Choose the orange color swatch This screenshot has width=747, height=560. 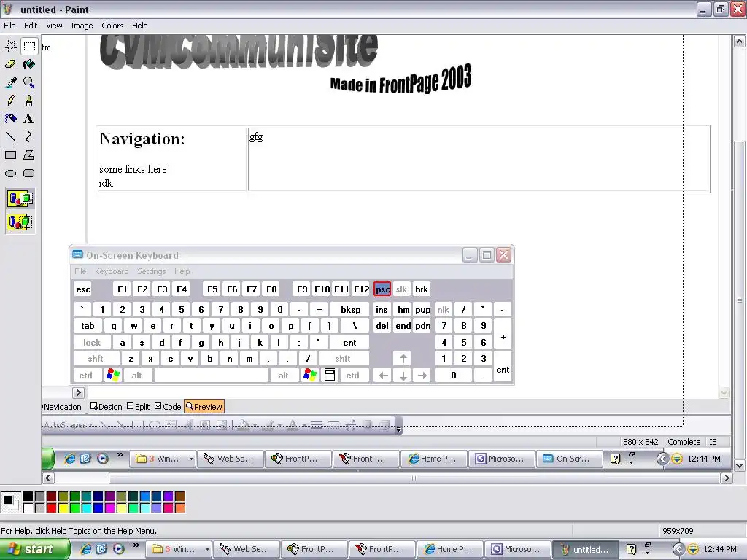coord(179,508)
